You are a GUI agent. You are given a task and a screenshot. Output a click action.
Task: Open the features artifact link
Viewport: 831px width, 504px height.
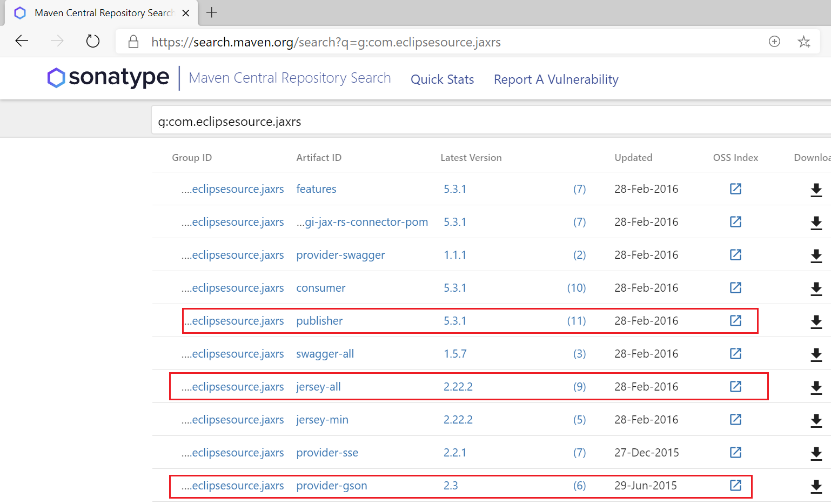click(316, 189)
